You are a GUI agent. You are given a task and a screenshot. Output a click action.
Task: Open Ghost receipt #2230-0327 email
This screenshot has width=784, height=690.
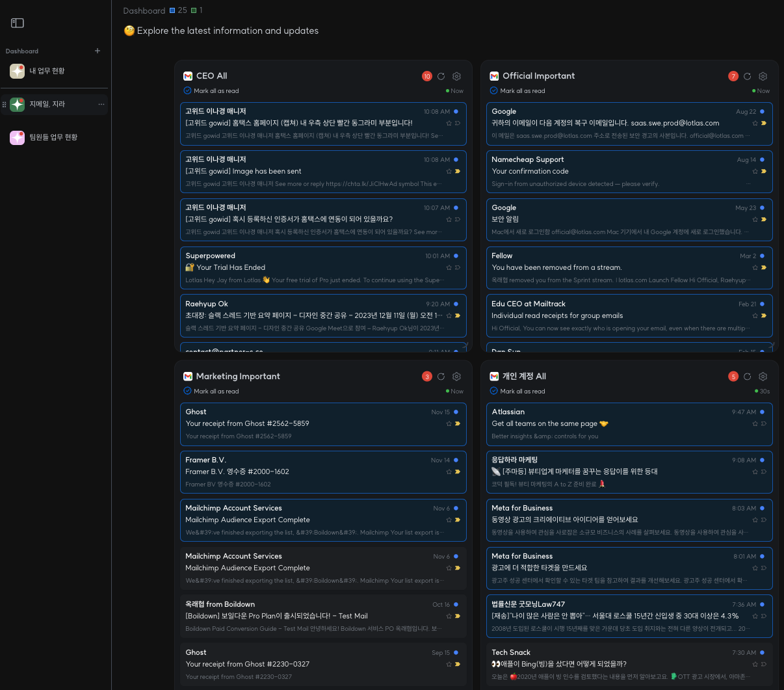(323, 665)
